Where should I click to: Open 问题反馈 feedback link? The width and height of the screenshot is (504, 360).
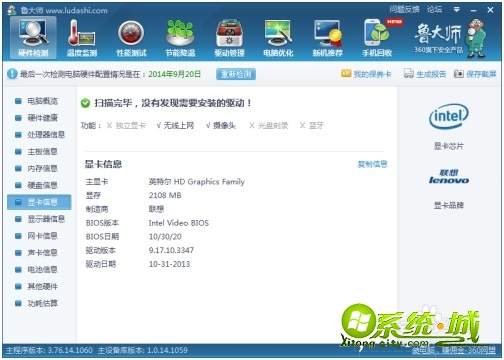coord(404,10)
